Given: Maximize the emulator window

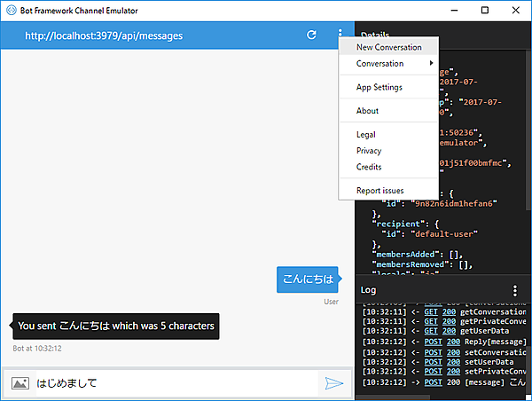Looking at the screenshot, I should coord(485,10).
